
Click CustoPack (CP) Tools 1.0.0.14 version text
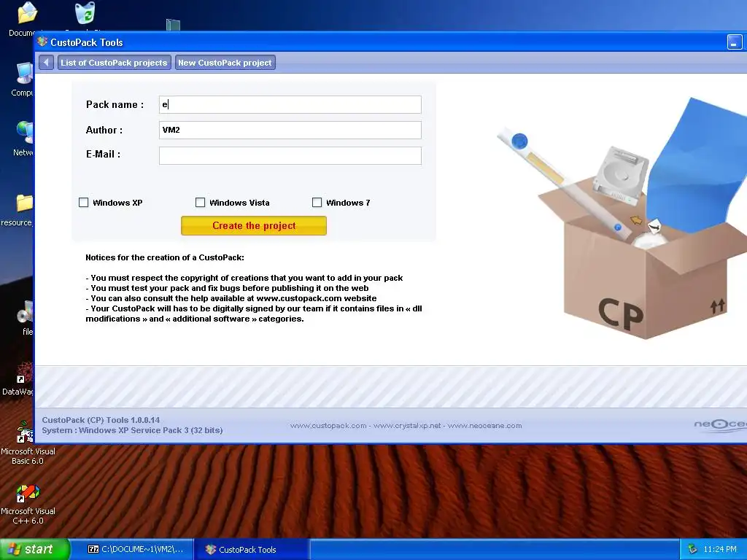(x=101, y=420)
